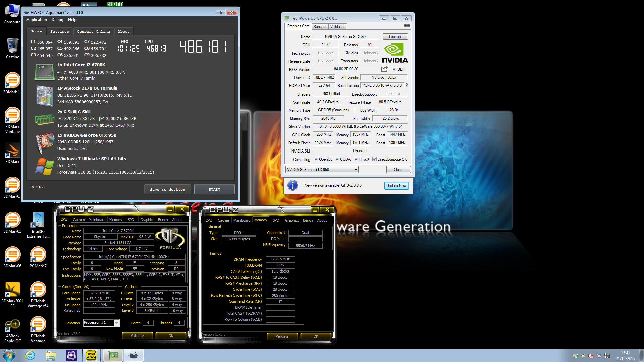This screenshot has width=644, height=362.
Task: Click the Core Speed value field
Action: [x=99, y=293]
